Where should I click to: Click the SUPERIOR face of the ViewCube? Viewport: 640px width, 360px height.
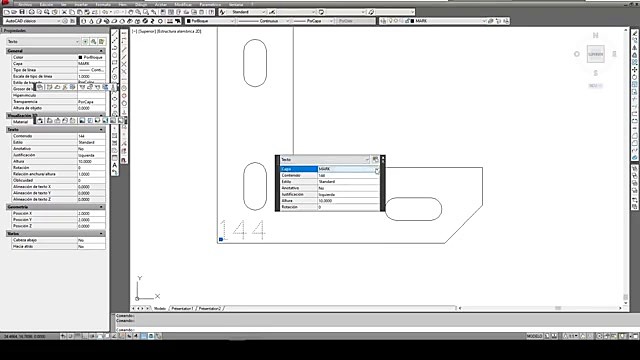pyautogui.click(x=596, y=54)
